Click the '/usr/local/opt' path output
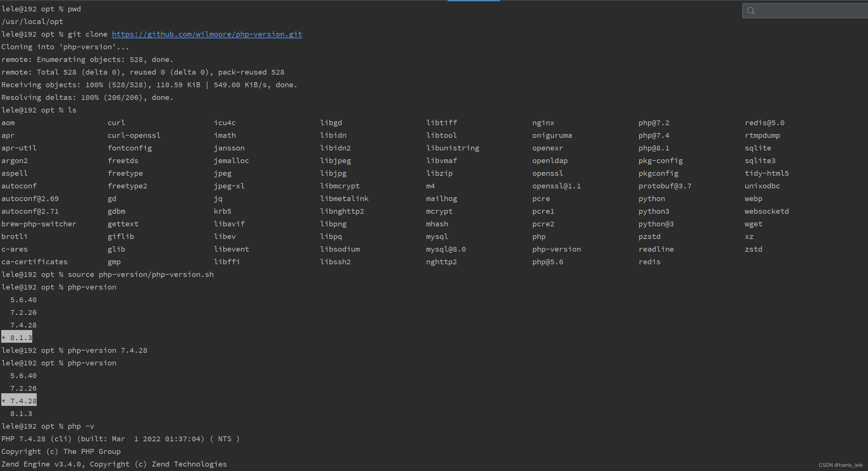Image resolution: width=868 pixels, height=471 pixels. tap(32, 21)
